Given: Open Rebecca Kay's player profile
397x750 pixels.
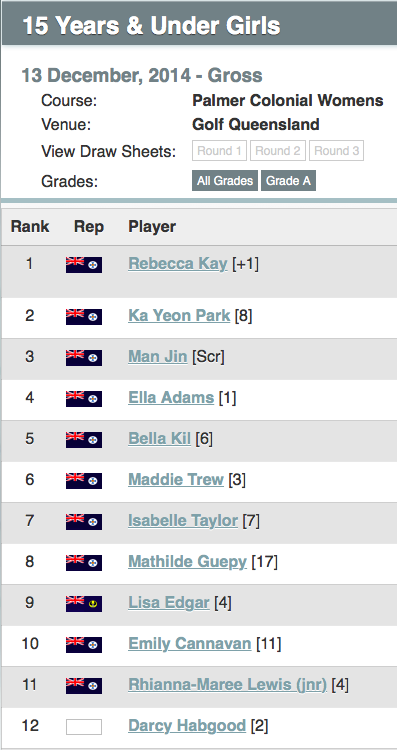Looking at the screenshot, I should pos(177,264).
